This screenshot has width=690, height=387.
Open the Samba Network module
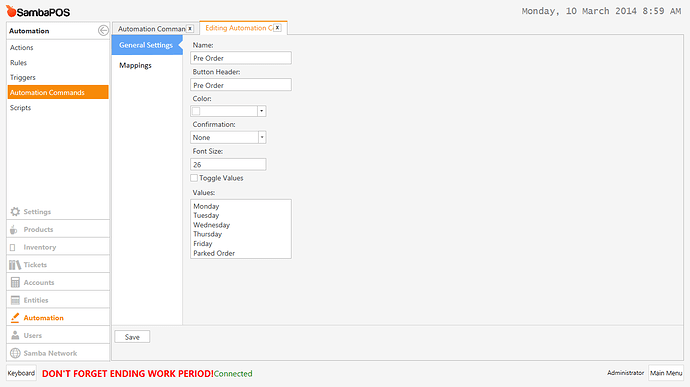pos(58,353)
